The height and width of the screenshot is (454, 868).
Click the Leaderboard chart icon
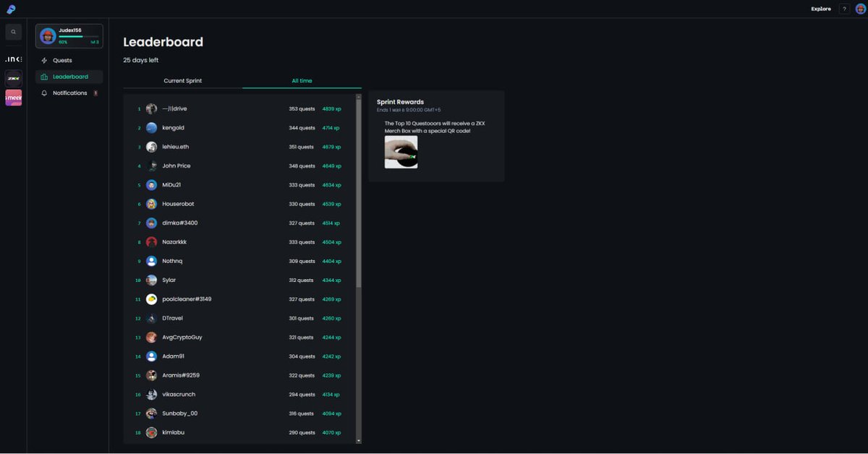click(44, 77)
